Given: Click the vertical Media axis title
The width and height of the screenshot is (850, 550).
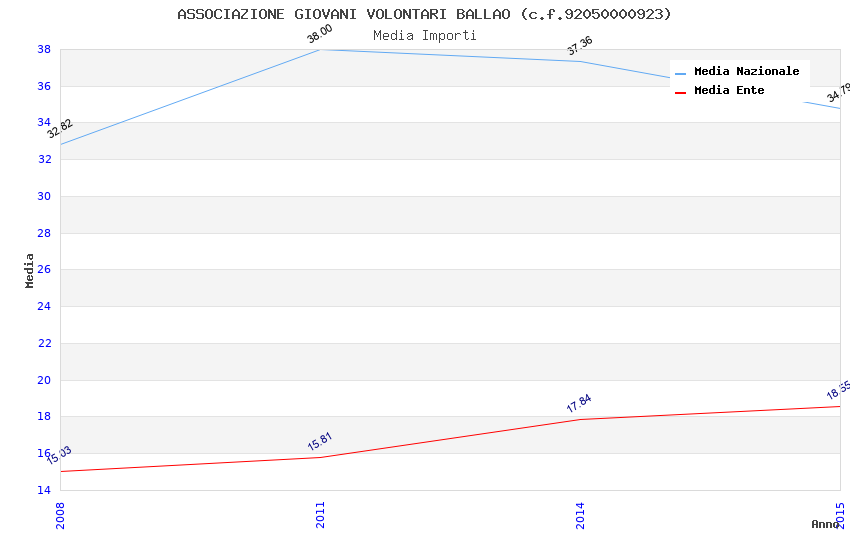Looking at the screenshot, I should (x=29, y=270).
